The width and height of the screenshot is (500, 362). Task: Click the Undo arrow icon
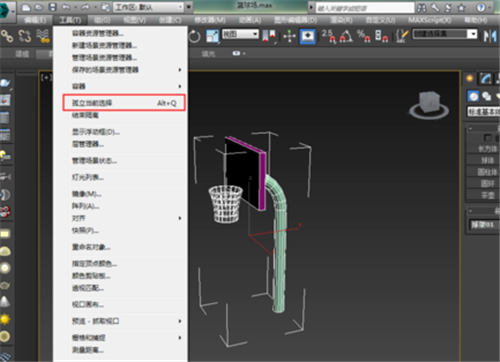tap(66, 7)
